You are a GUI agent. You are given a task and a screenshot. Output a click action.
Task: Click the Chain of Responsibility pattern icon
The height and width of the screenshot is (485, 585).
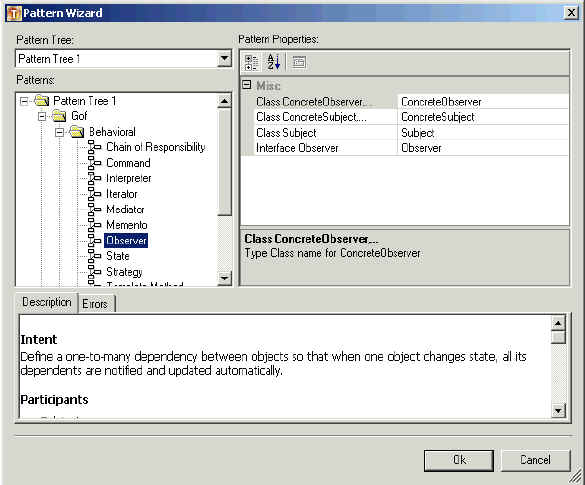[x=95, y=147]
